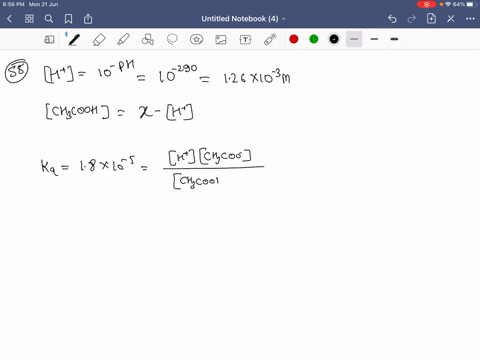Image resolution: width=480 pixels, height=360 pixels.
Task: Select the thinnest stroke width
Action: coord(354,39)
